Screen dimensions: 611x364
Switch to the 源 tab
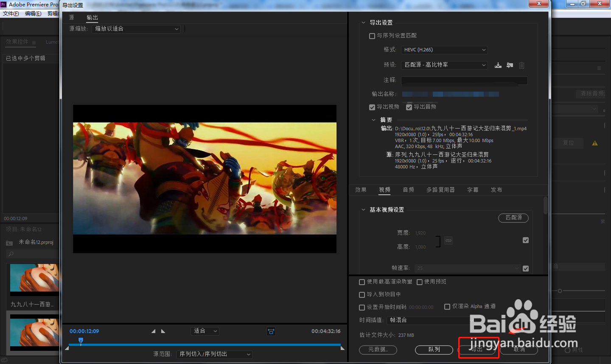coord(72,18)
